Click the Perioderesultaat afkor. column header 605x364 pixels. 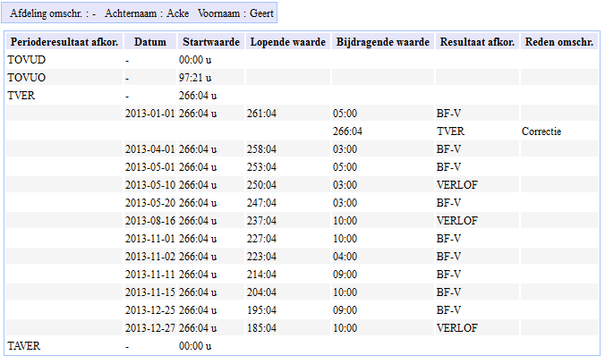pyautogui.click(x=64, y=42)
